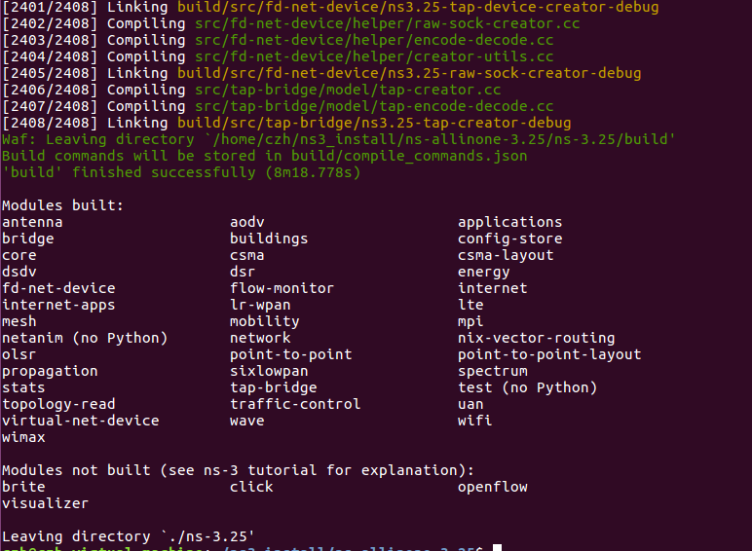The height and width of the screenshot is (552, 752).
Task: Select the 'visualizer' not-built module
Action: 45,503
